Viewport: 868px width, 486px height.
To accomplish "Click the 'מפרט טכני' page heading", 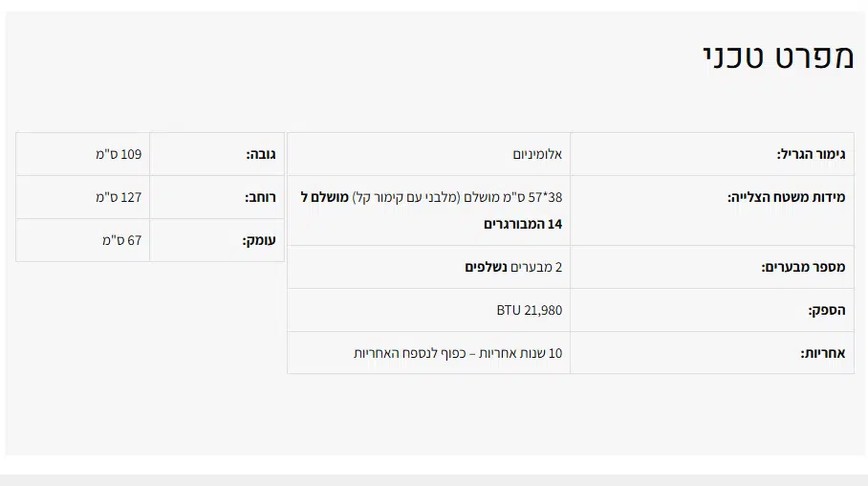I will tap(777, 58).
